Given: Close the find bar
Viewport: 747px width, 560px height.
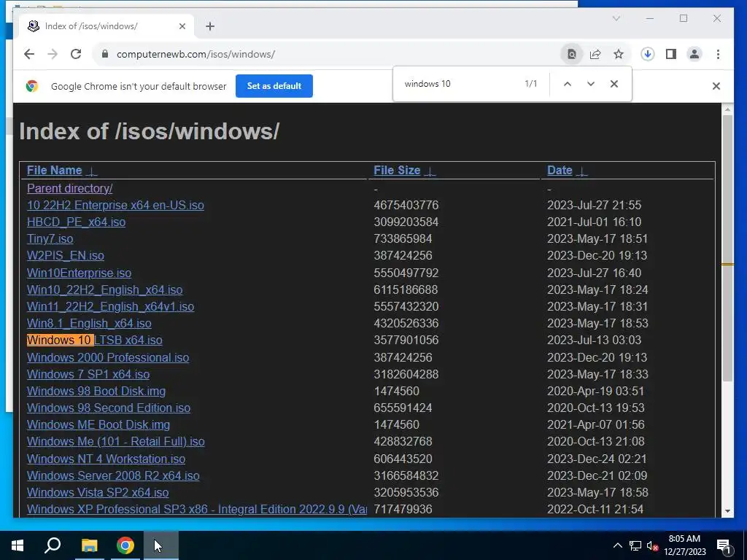Looking at the screenshot, I should click(x=614, y=84).
